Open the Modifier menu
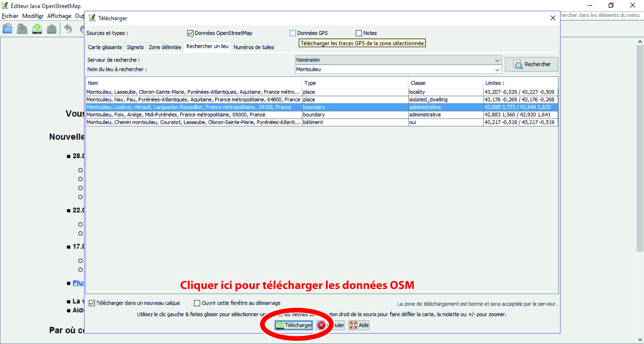The width and height of the screenshot is (644, 344). click(x=33, y=16)
